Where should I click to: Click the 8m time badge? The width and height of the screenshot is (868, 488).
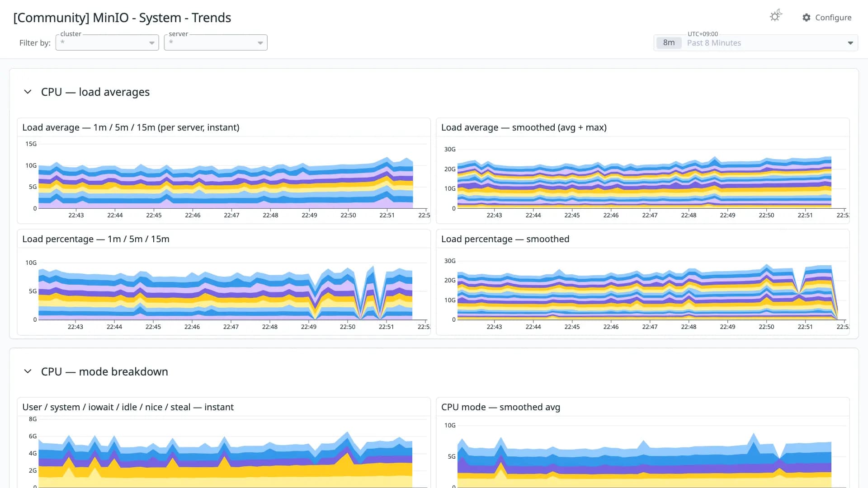point(669,43)
